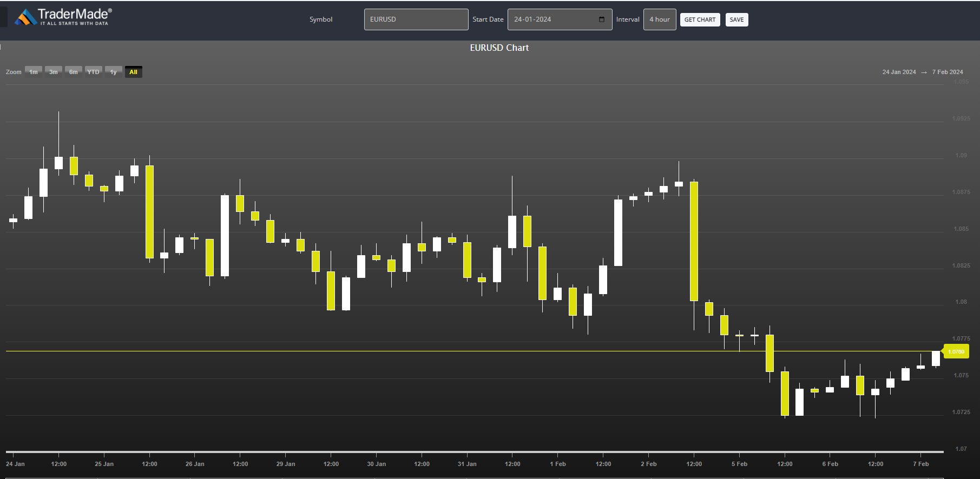Click the 26 Jan time axis label
This screenshot has height=479, width=980.
pos(195,464)
